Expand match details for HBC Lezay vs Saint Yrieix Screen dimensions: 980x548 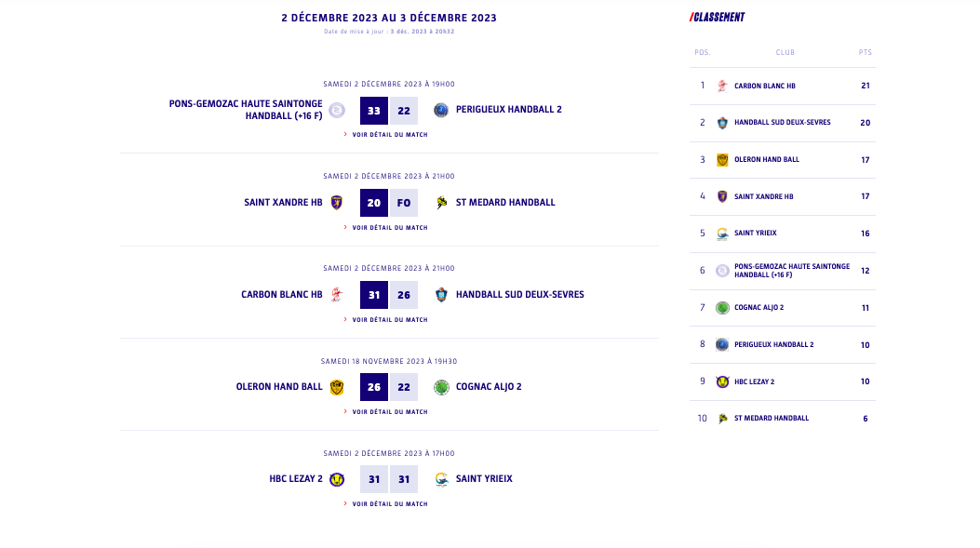point(389,503)
